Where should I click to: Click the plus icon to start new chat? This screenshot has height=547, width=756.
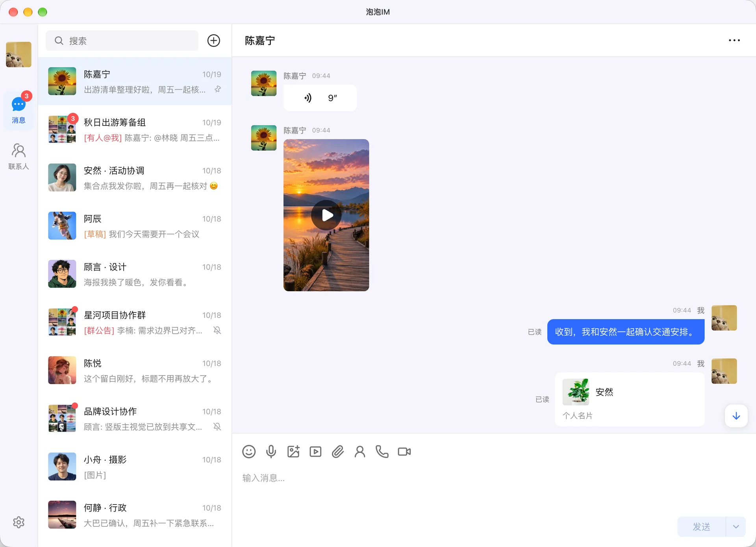point(214,41)
